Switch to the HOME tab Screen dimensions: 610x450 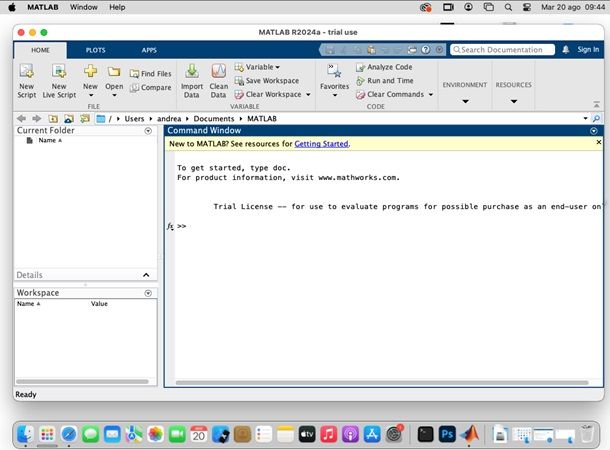40,50
